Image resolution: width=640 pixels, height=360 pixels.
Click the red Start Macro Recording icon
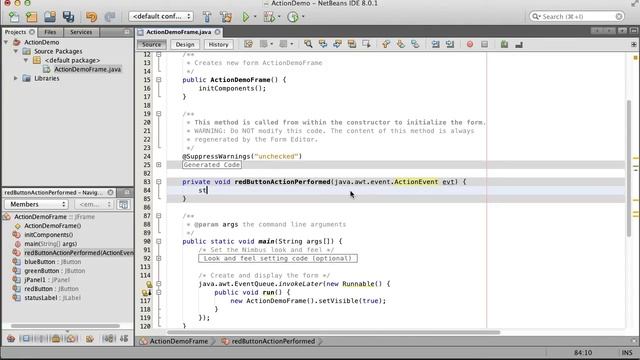point(470,44)
